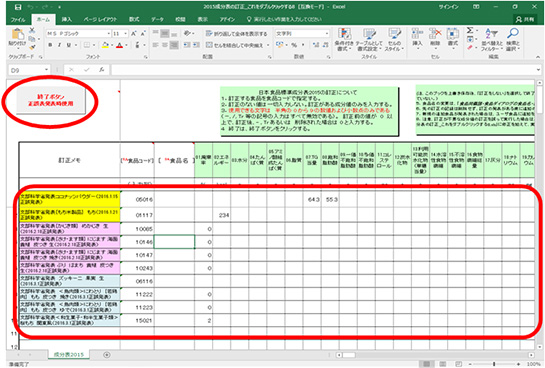Screen dimensions: 545x368
Task: Open Format as Table (テーブルとして書式設定)
Action: pos(369,40)
